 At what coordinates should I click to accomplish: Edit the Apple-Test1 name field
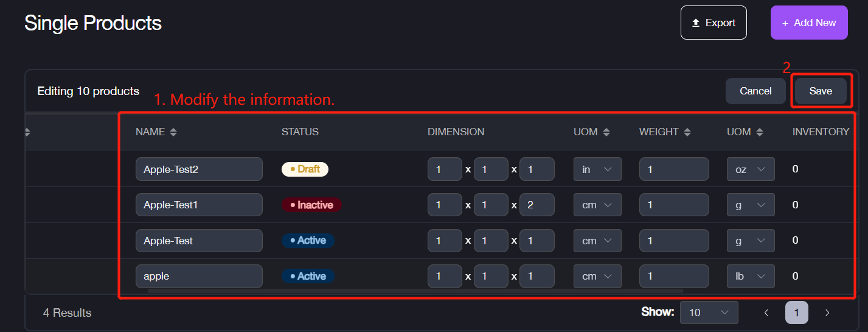pyautogui.click(x=199, y=205)
